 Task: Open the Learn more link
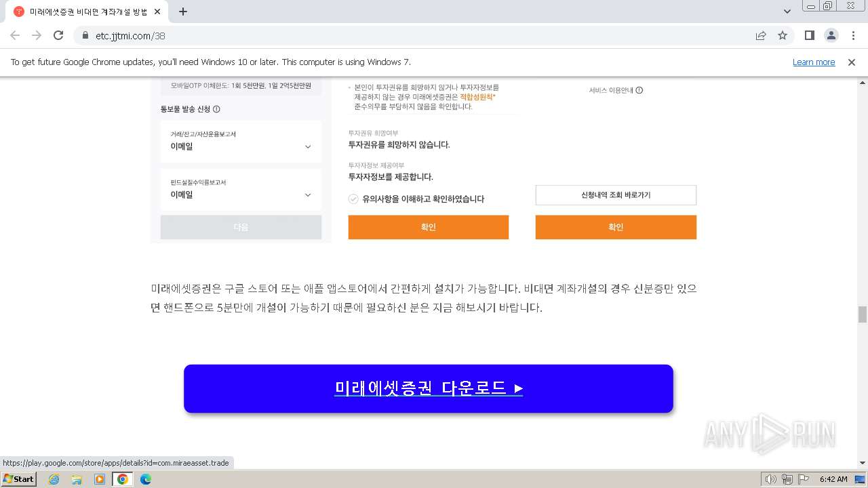pyautogui.click(x=814, y=62)
